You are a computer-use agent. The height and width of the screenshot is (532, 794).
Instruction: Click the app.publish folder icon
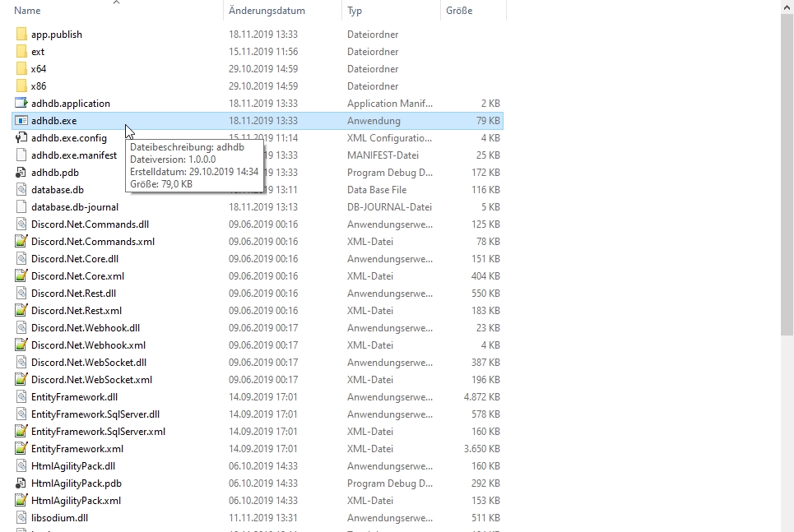[21, 35]
